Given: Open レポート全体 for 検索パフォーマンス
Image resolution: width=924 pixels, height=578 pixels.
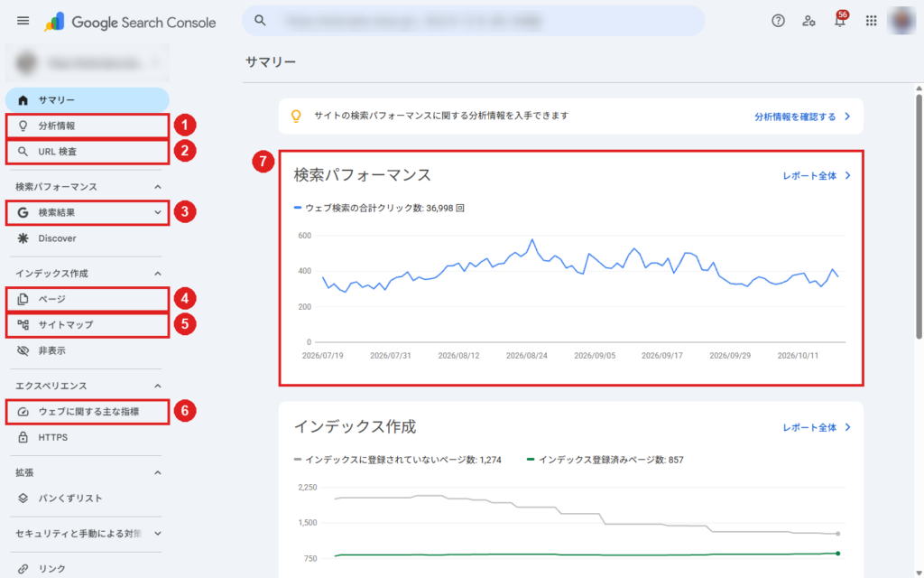Looking at the screenshot, I should pos(816,176).
